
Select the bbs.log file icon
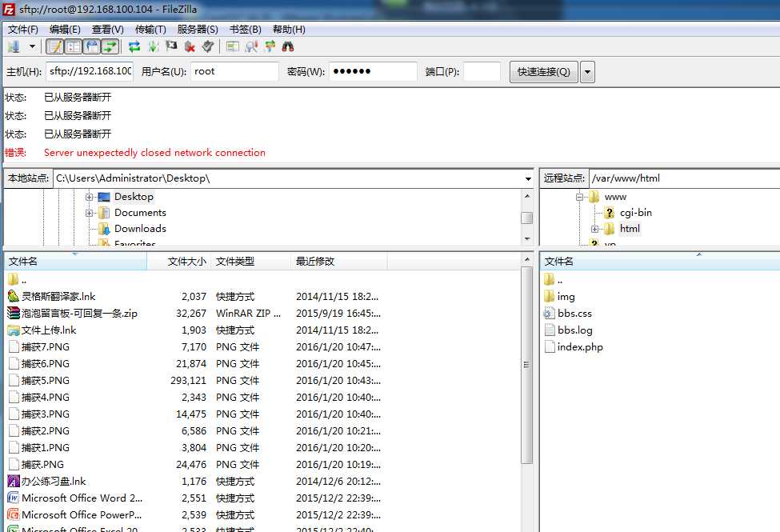pyautogui.click(x=549, y=330)
